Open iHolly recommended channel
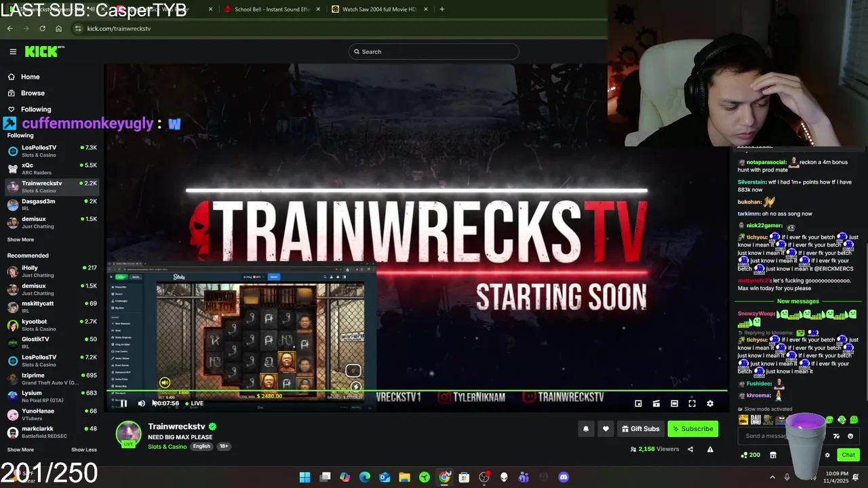The image size is (868, 488). pyautogui.click(x=52, y=271)
